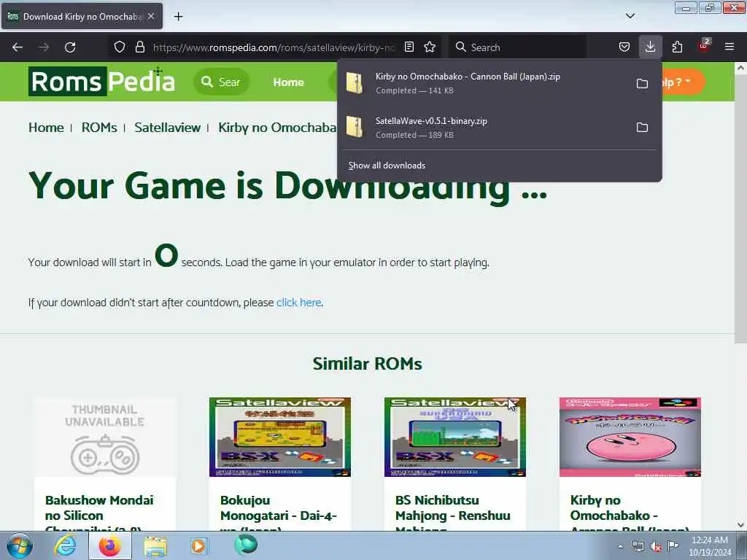This screenshot has width=747, height=560.
Task: Click the Kirby no Omochabako Arrange Ball title
Action: (x=630, y=513)
